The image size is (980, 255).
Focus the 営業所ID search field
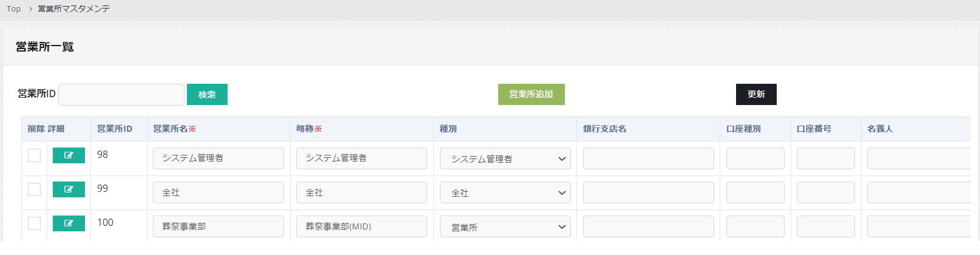(x=121, y=95)
